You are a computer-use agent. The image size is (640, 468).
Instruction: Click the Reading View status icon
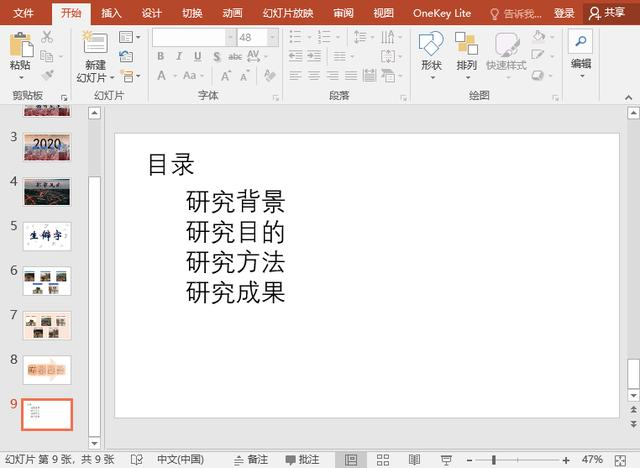[x=414, y=460]
